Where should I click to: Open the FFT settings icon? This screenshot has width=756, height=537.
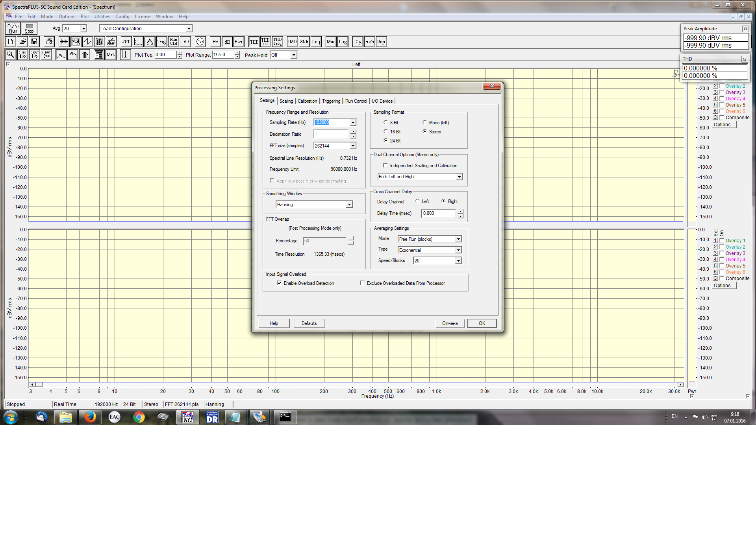tap(126, 42)
